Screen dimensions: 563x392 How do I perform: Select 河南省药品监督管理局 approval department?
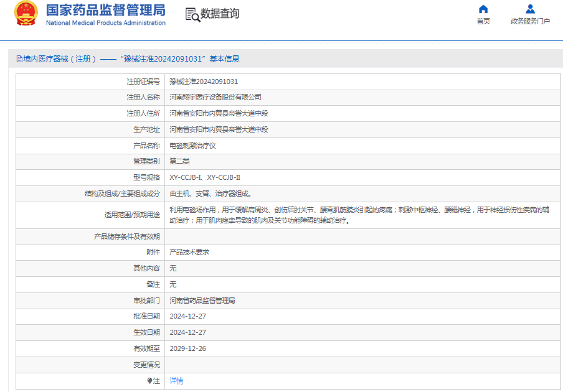202,301
